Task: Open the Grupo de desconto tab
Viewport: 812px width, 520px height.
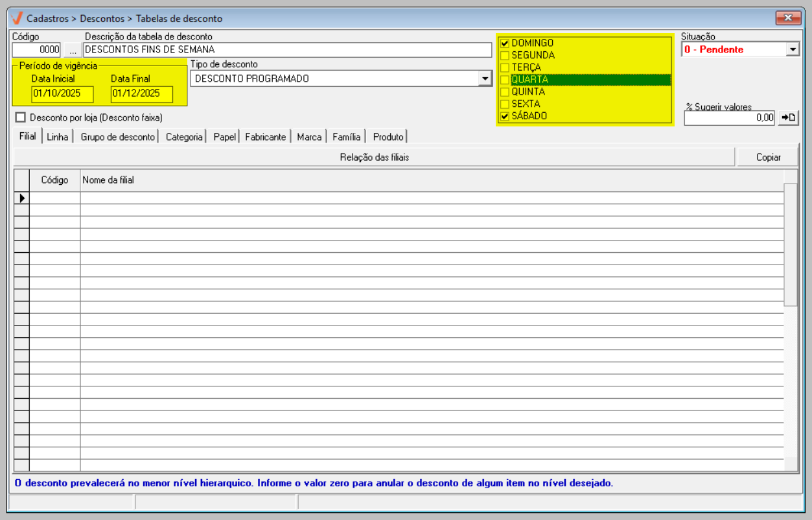Action: (x=118, y=137)
